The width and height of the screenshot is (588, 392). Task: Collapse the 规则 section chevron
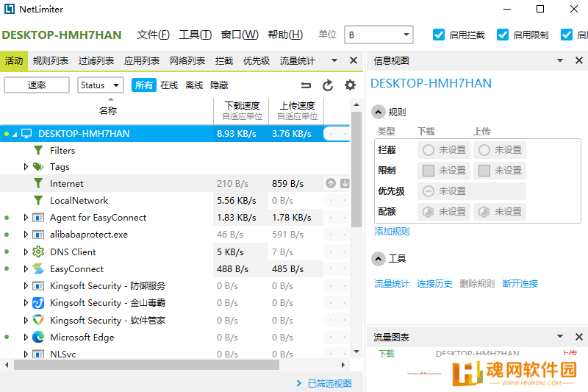point(379,112)
